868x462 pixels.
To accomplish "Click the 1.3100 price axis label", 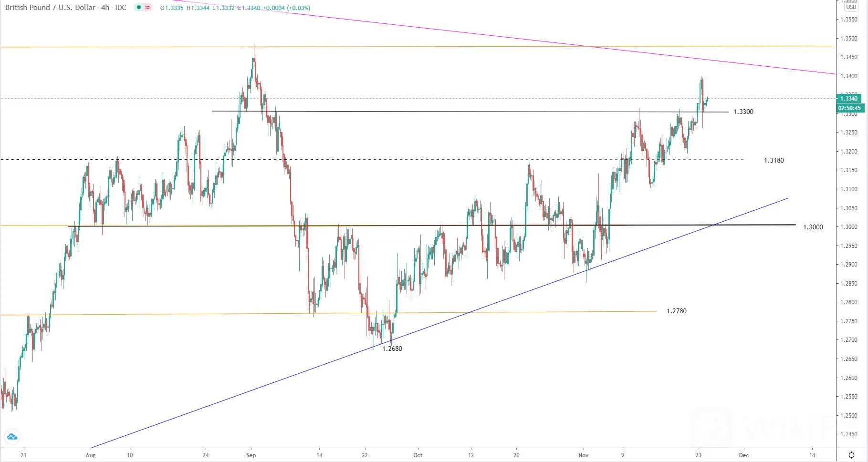I will pyautogui.click(x=849, y=189).
